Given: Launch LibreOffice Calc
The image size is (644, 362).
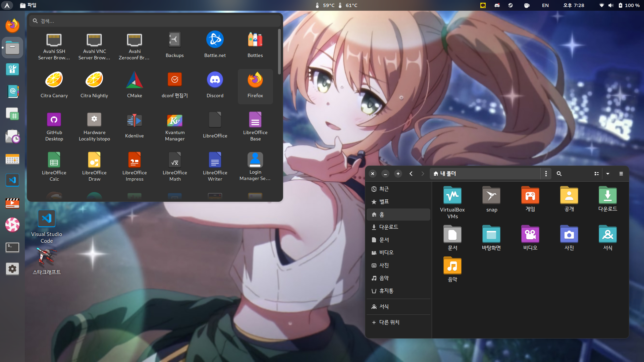Looking at the screenshot, I should tap(54, 167).
